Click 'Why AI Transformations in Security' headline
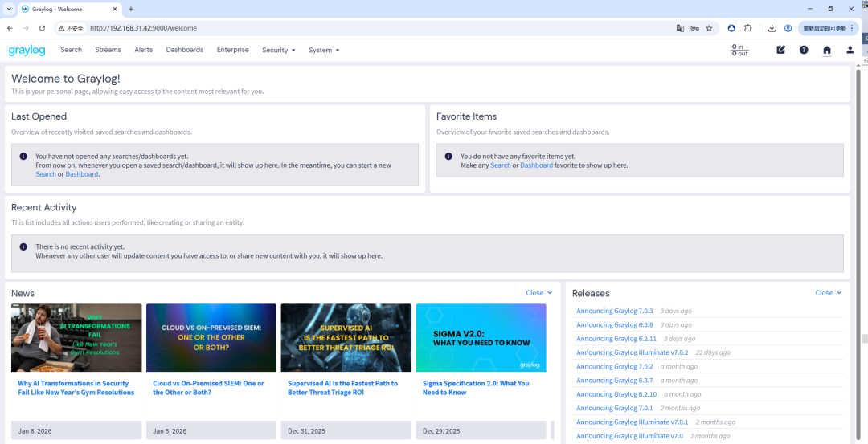The image size is (868, 444). pyautogui.click(x=76, y=388)
